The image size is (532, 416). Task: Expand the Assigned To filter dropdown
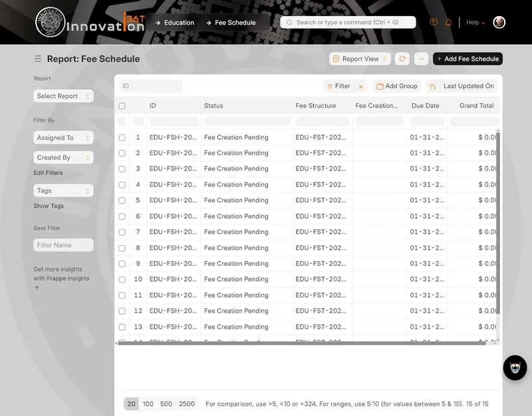63,138
